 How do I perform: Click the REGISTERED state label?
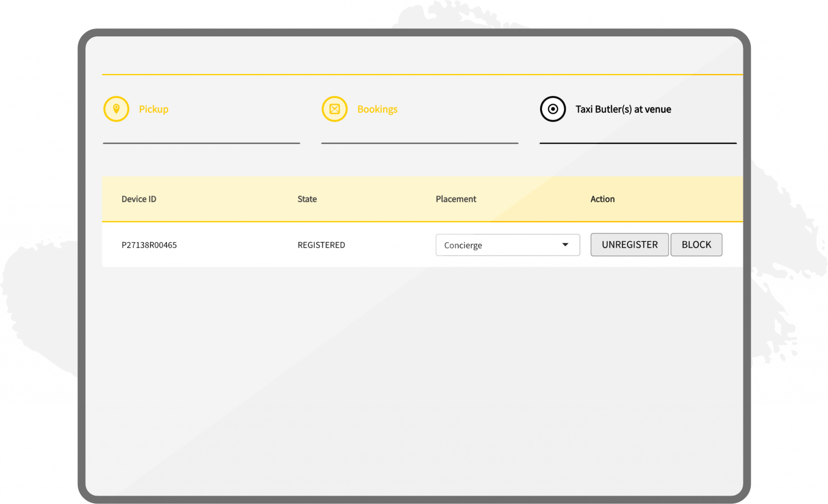point(321,245)
